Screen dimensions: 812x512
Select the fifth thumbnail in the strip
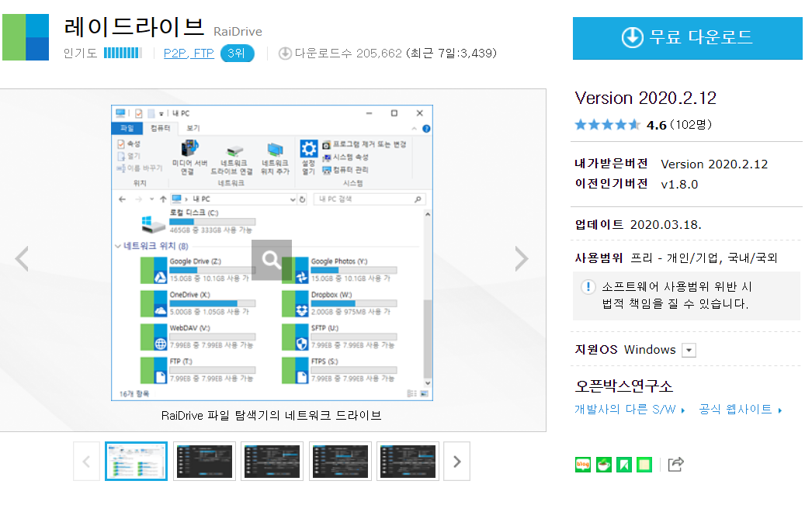pyautogui.click(x=408, y=462)
